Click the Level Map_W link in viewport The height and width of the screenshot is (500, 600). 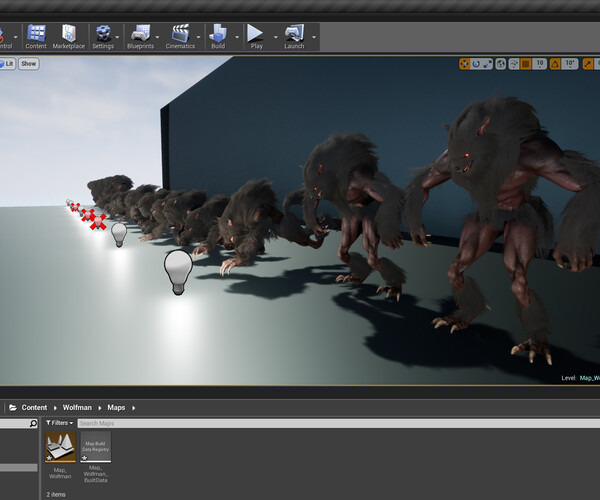point(590,378)
